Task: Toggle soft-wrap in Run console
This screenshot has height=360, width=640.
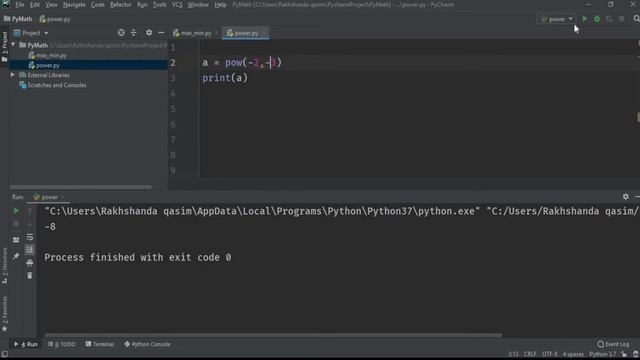Action: tap(30, 237)
